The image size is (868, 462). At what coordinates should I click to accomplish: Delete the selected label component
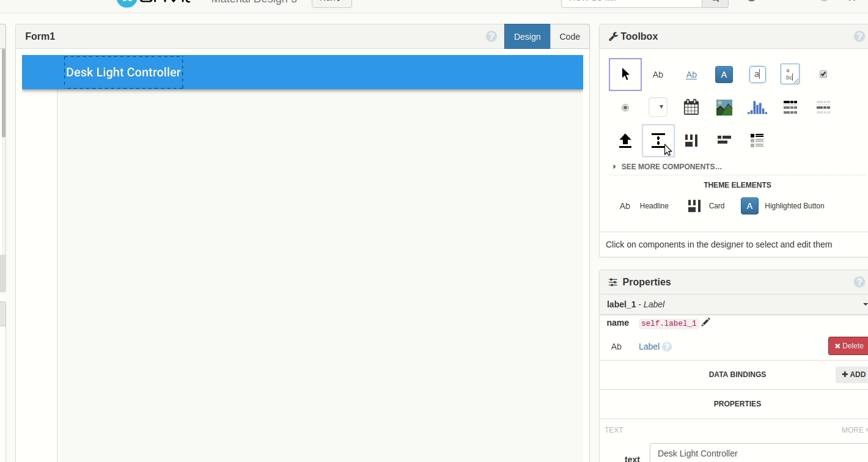(848, 346)
